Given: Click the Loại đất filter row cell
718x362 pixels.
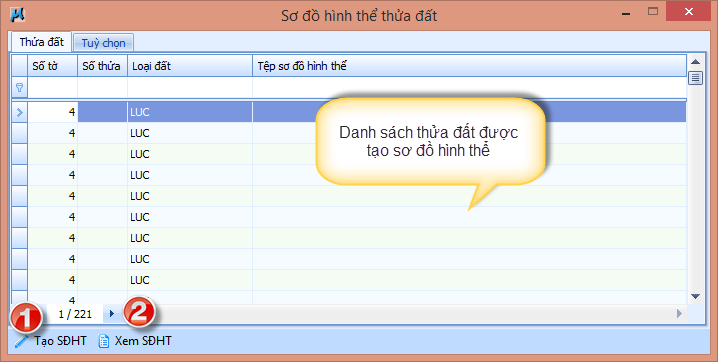Looking at the screenshot, I should [x=190, y=87].
